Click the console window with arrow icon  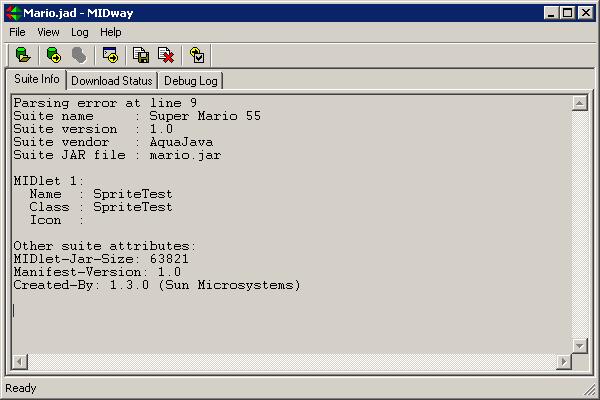tap(111, 55)
